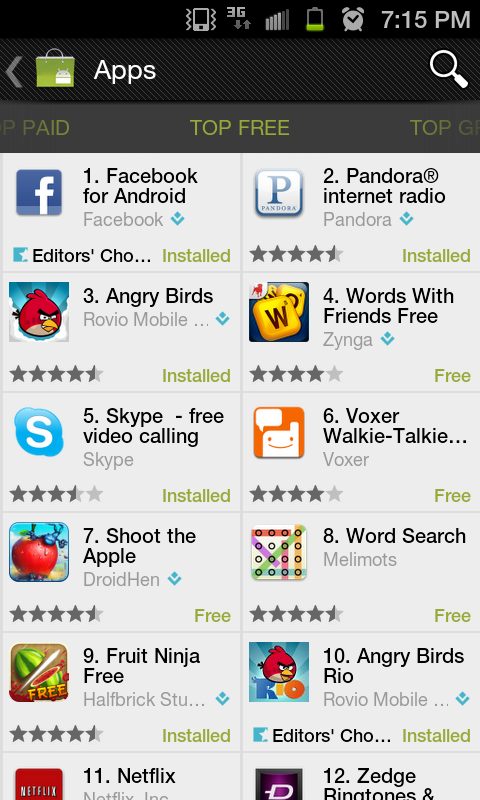The image size is (480, 800).
Task: Open the Voxer Walkie-Talkie icon
Action: point(279,432)
